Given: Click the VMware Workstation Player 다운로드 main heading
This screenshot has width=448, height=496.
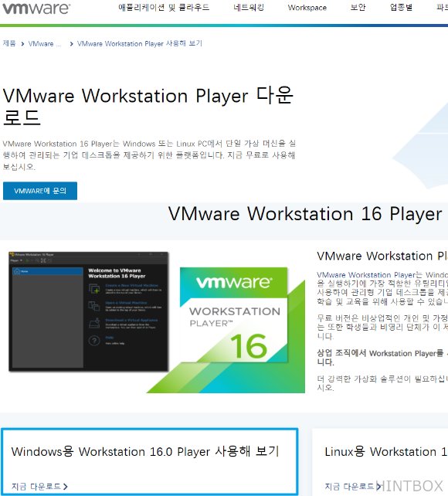Looking at the screenshot, I should [148, 107].
